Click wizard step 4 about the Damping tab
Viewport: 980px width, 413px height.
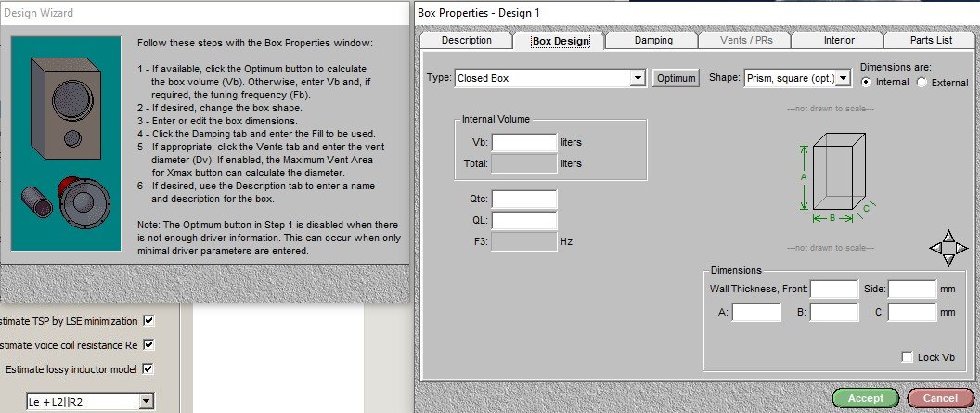pyautogui.click(x=259, y=134)
